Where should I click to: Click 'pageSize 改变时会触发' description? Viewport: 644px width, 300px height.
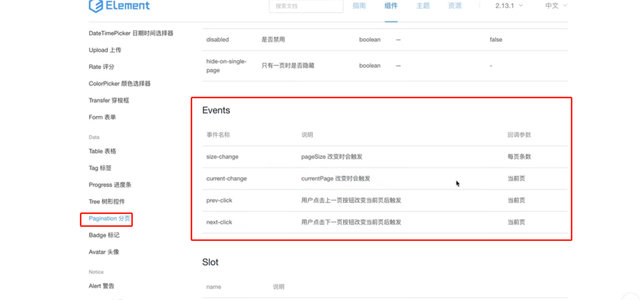(x=332, y=157)
